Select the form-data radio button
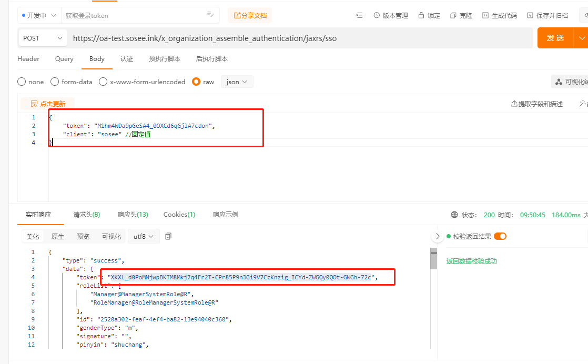 point(55,82)
